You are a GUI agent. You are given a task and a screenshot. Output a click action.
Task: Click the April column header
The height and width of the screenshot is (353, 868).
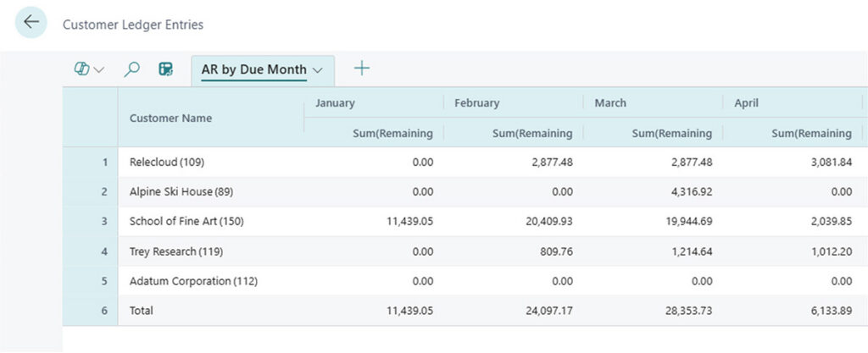[x=746, y=102]
